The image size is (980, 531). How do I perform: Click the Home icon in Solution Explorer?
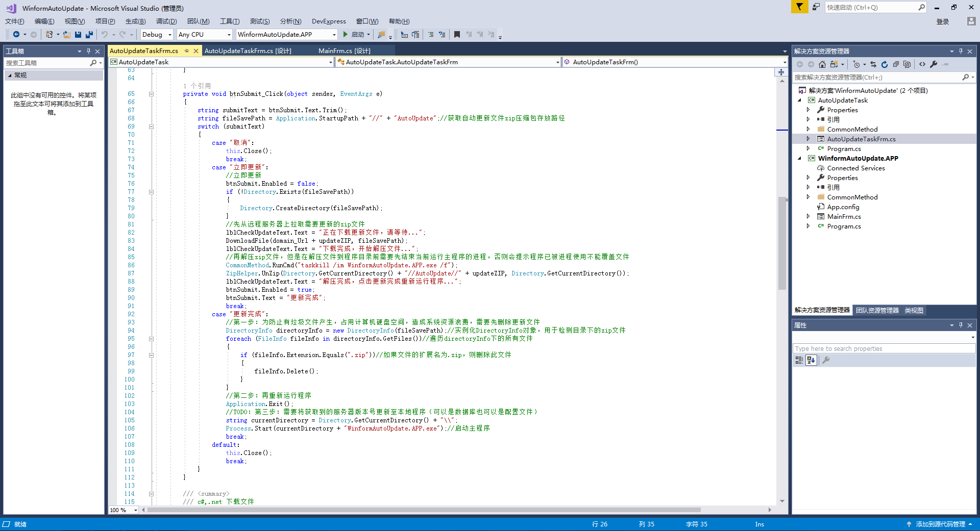pyautogui.click(x=822, y=64)
